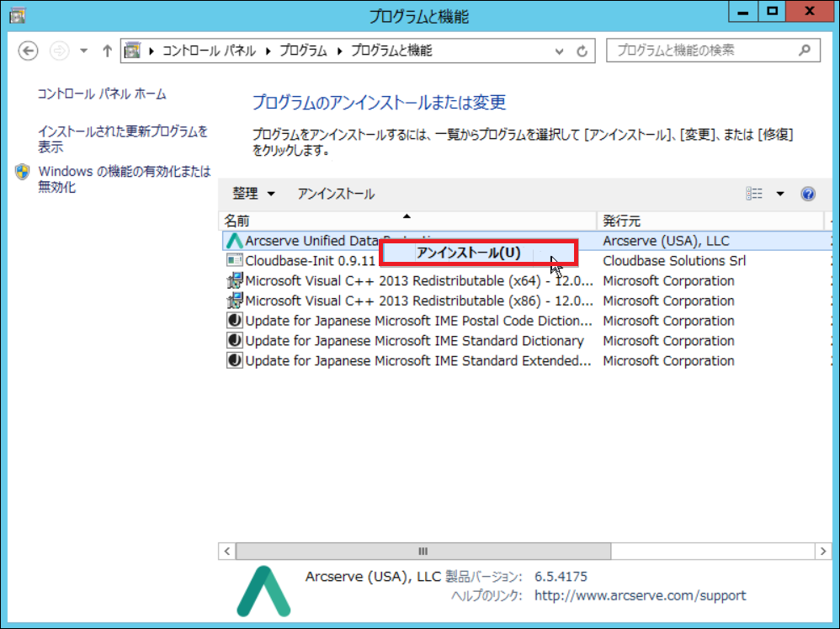Click the Cloudbase-Init program icon
This screenshot has width=840, height=629.
click(x=234, y=261)
